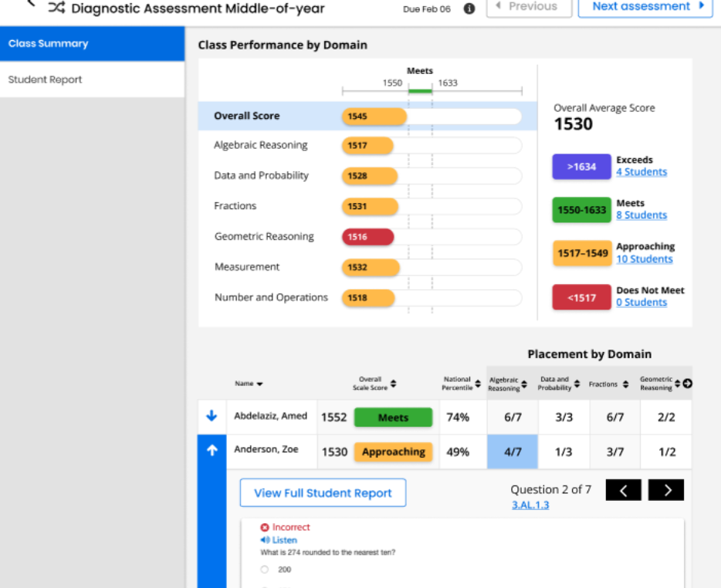The image size is (721, 588).
Task: Expand Abdelaziz, Amed row with down arrow
Action: pyautogui.click(x=212, y=417)
